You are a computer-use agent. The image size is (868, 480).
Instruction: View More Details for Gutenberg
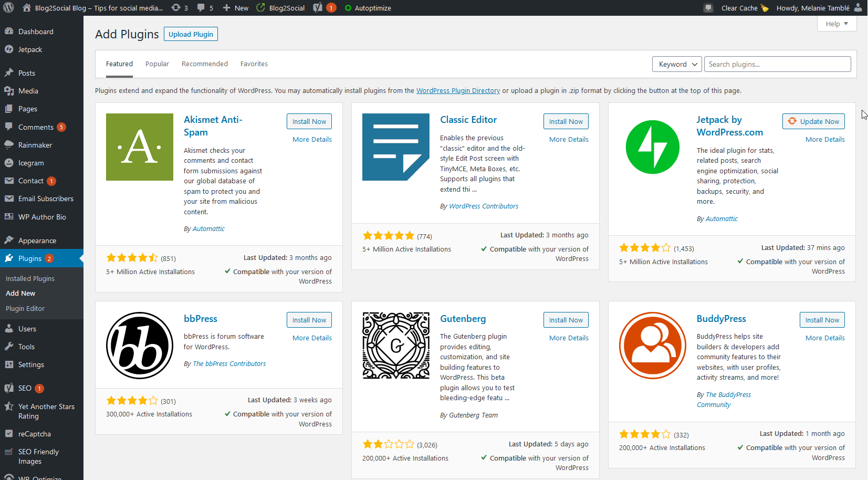point(569,338)
